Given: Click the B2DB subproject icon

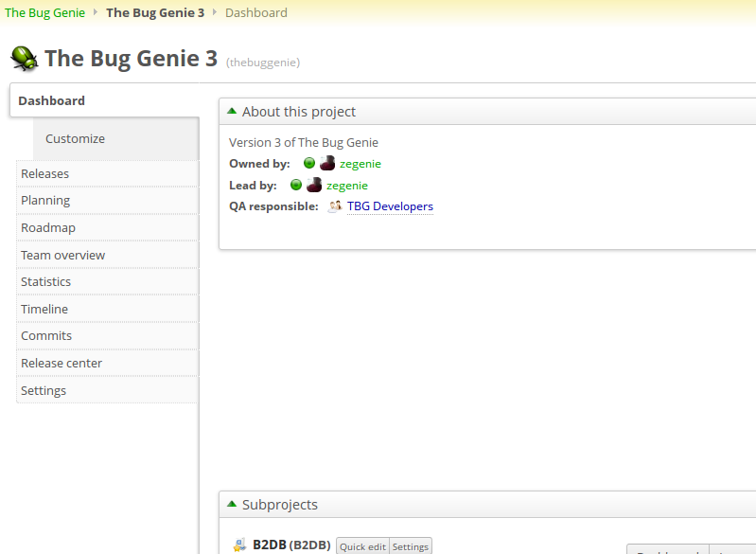Looking at the screenshot, I should [x=239, y=545].
